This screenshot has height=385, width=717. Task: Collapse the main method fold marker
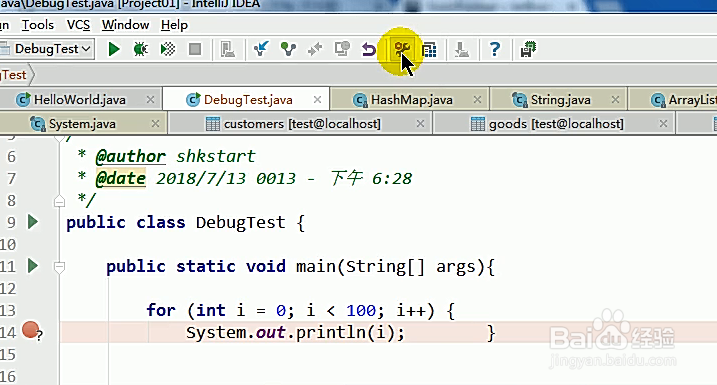(x=59, y=267)
